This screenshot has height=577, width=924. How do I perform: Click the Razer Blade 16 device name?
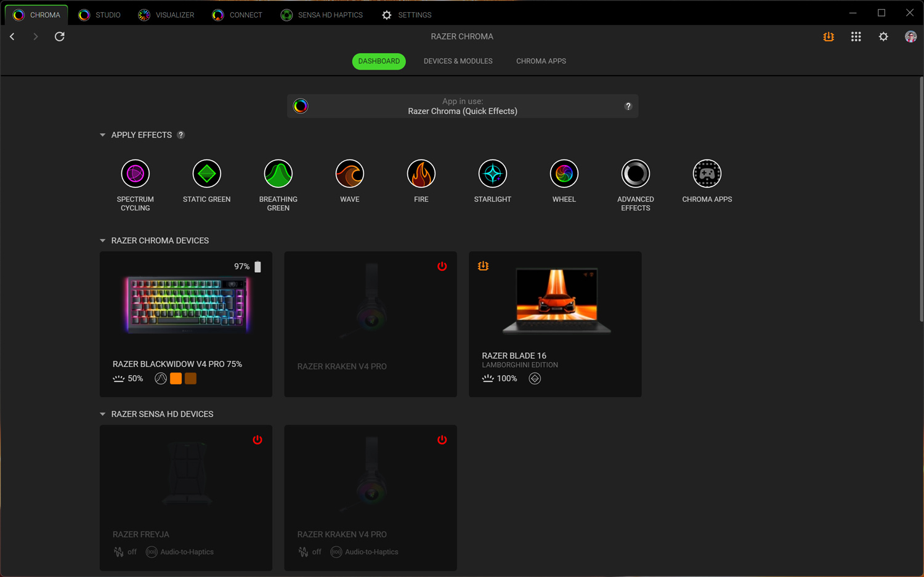coord(514,355)
